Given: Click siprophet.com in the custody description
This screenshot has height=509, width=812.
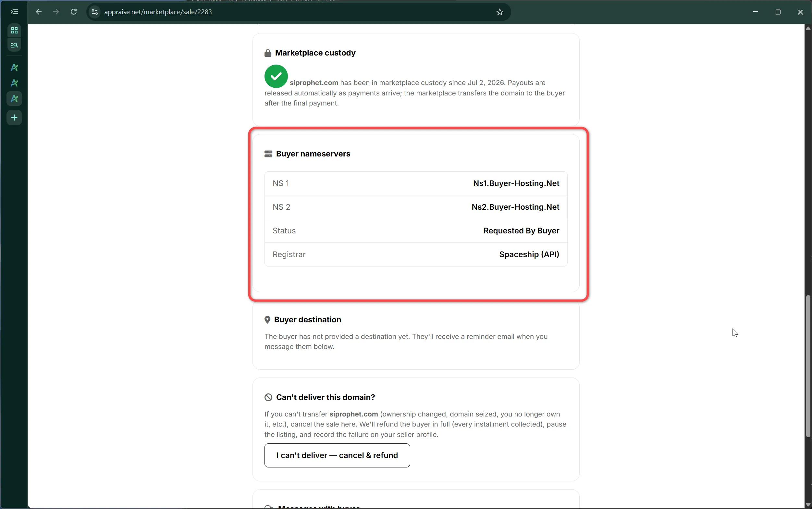Looking at the screenshot, I should (314, 83).
